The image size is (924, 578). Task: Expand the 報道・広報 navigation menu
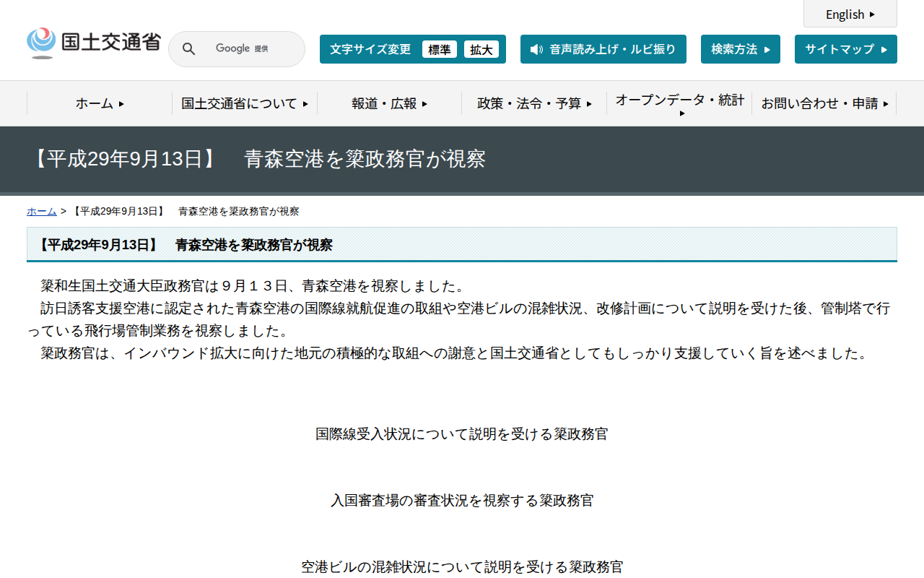[x=390, y=103]
